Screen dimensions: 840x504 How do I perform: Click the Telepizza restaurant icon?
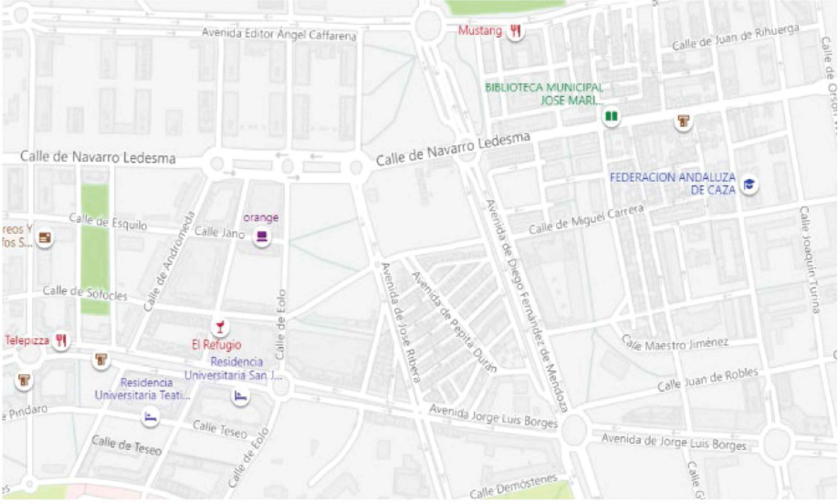click(61, 340)
